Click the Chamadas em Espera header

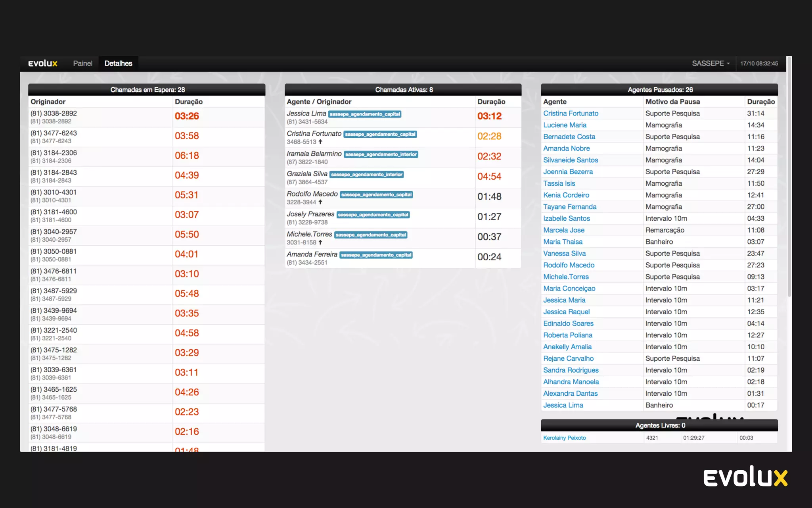tap(147, 90)
